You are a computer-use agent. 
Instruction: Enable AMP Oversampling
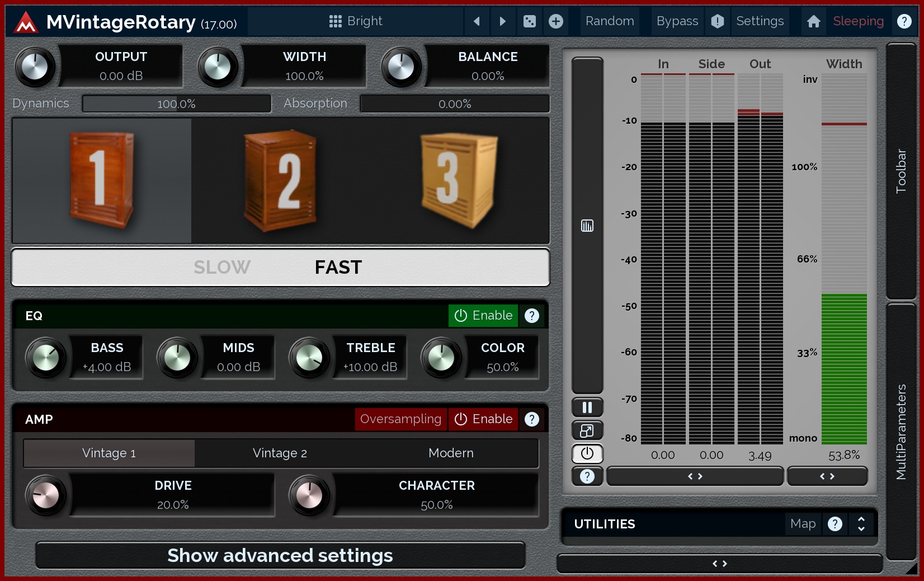[400, 419]
